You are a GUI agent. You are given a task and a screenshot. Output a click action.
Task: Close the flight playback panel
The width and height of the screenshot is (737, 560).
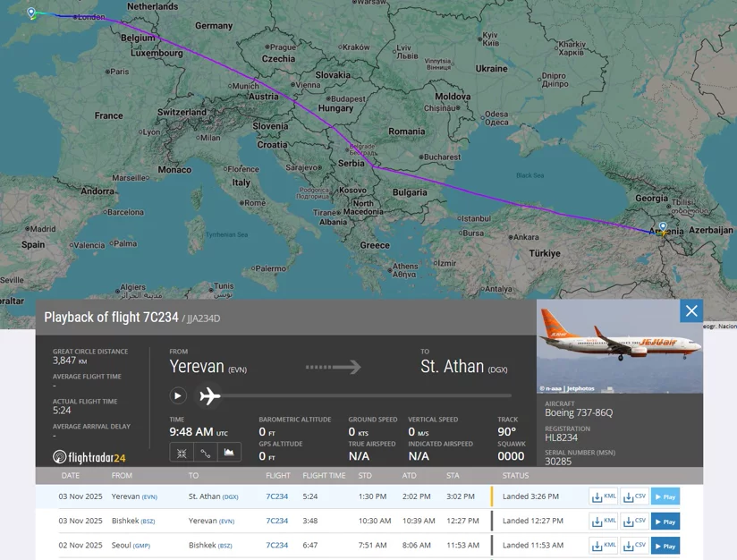[691, 310]
